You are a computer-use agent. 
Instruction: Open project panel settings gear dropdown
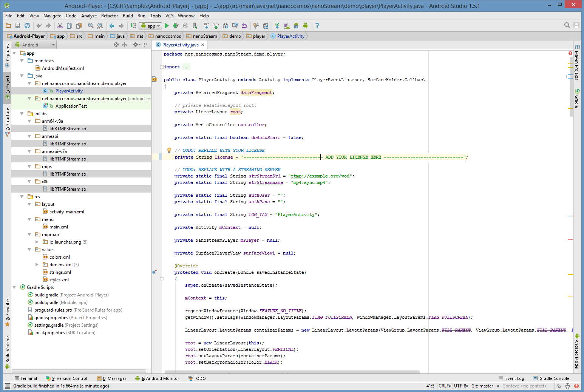tap(137, 45)
